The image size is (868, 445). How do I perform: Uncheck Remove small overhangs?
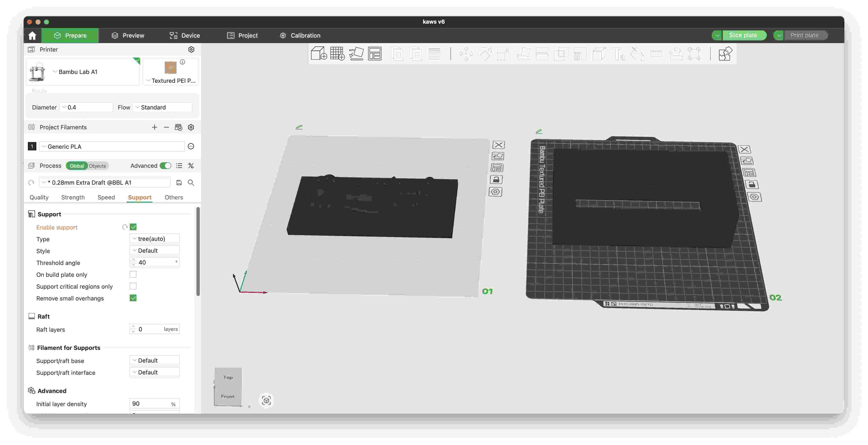pyautogui.click(x=133, y=298)
